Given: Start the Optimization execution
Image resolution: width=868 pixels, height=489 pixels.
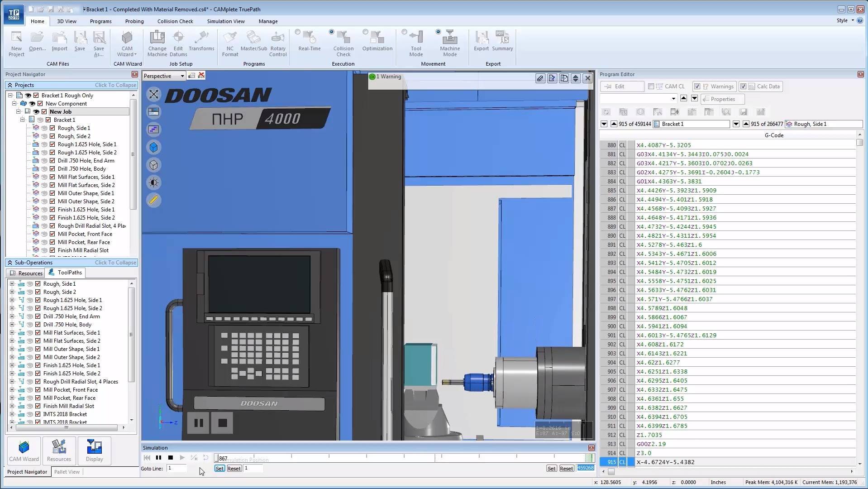Looking at the screenshot, I should tap(377, 41).
